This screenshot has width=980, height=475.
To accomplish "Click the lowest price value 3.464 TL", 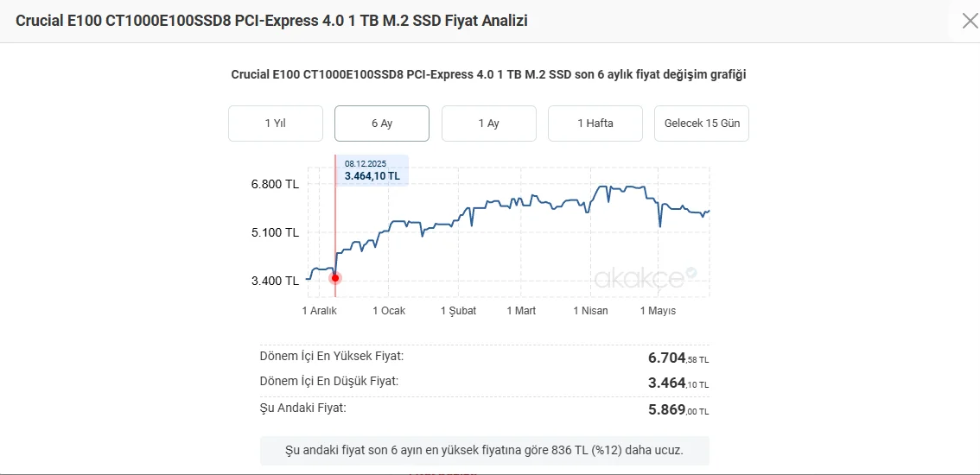I will click(x=678, y=383).
